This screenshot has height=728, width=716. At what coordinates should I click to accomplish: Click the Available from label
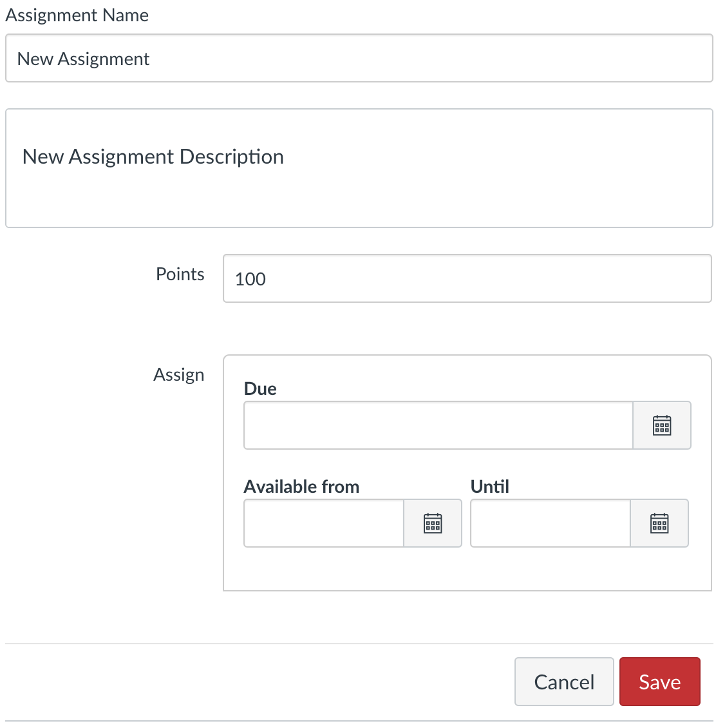pyautogui.click(x=301, y=486)
